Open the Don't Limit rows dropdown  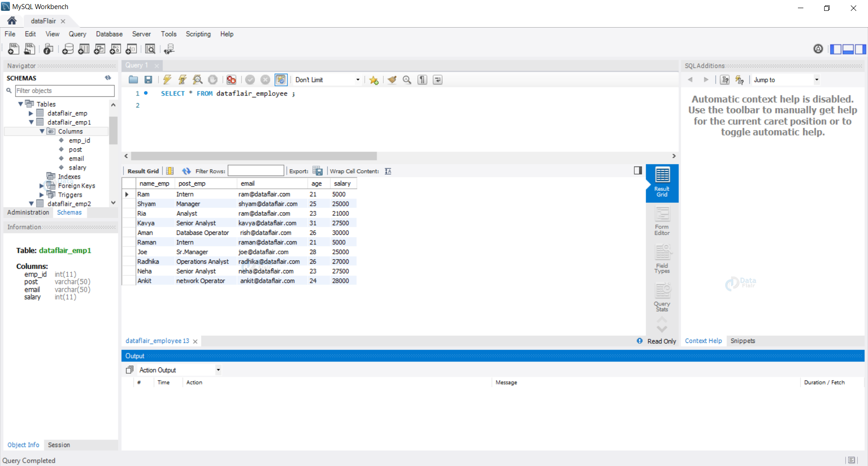coord(328,80)
